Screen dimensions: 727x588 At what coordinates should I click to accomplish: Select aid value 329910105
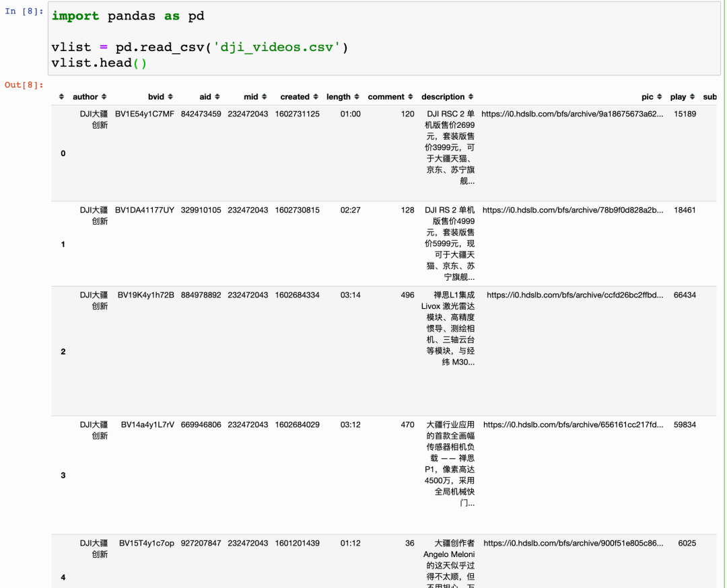click(201, 211)
